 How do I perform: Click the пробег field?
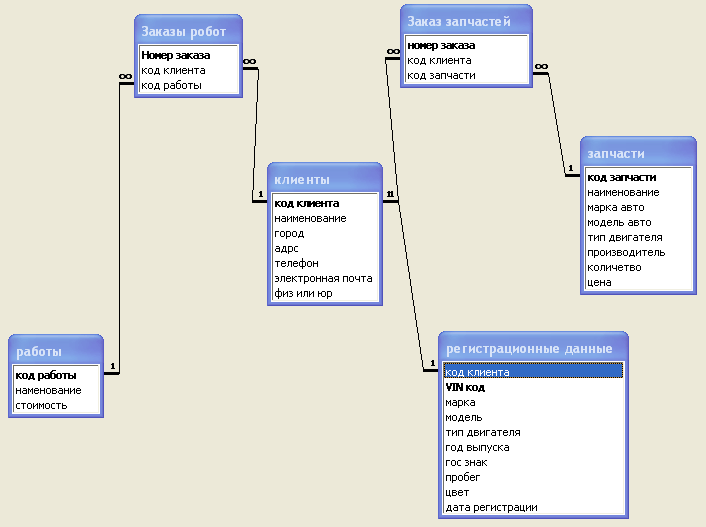click(x=533, y=477)
